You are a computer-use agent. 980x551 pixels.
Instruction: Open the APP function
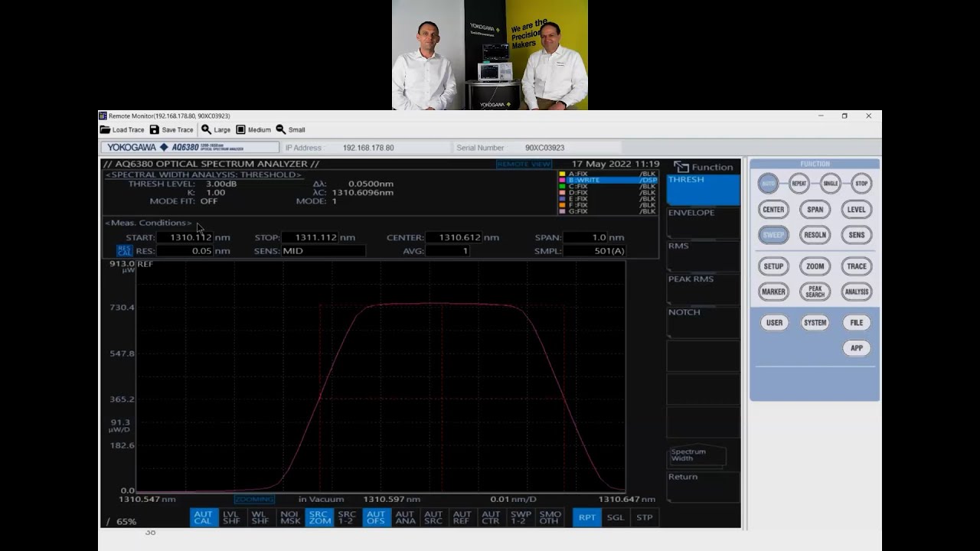click(857, 348)
